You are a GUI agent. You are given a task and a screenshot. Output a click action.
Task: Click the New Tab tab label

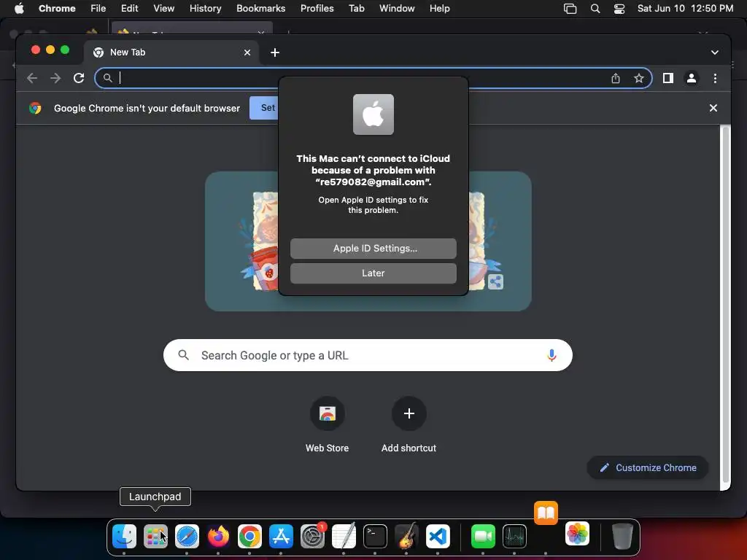click(x=127, y=52)
